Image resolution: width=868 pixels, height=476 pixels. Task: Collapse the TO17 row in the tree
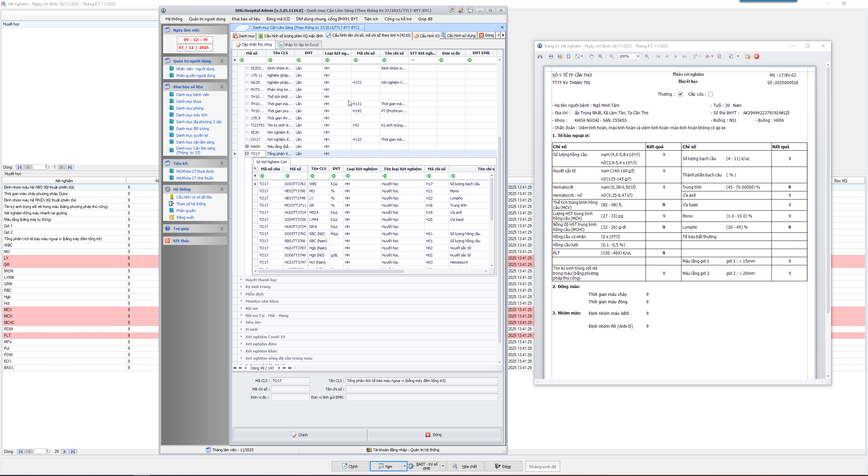coord(247,154)
